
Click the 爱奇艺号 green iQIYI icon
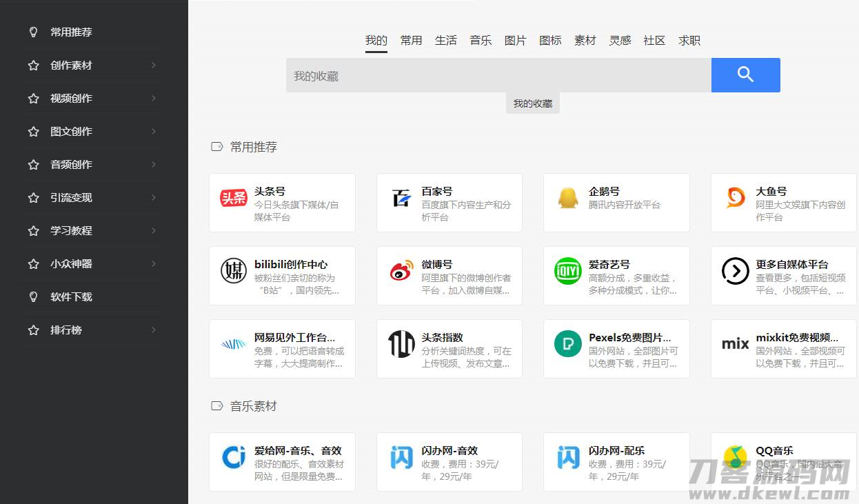pyautogui.click(x=568, y=271)
